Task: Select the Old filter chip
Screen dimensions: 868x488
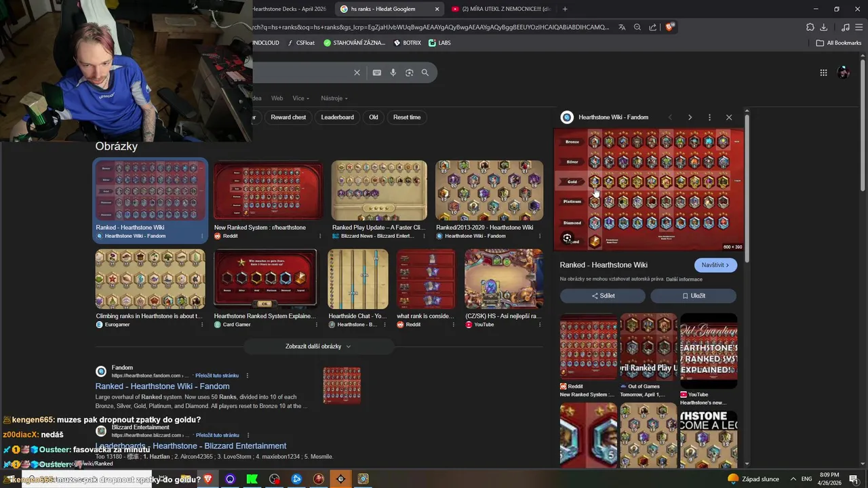Action: (x=374, y=117)
